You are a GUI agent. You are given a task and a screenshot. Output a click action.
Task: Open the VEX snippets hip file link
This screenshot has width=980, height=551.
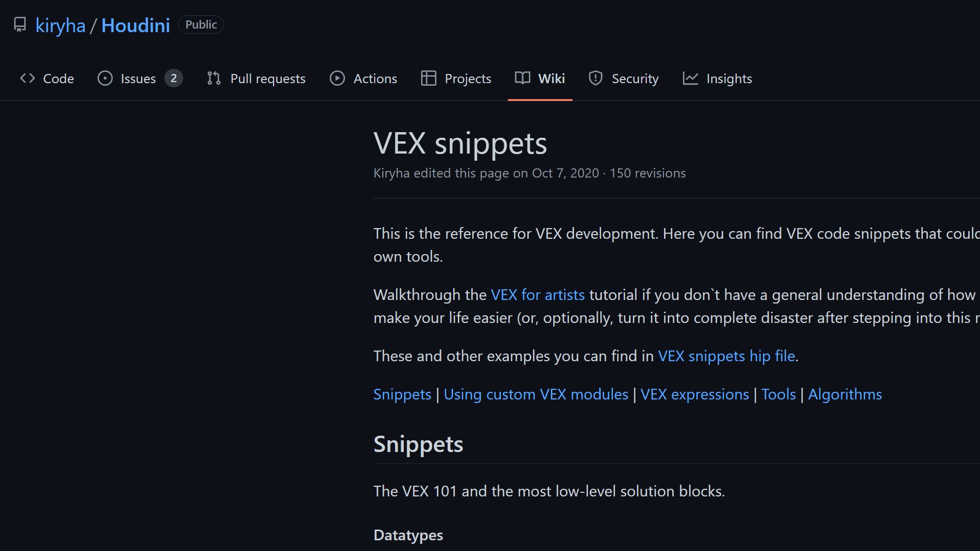[x=726, y=356]
